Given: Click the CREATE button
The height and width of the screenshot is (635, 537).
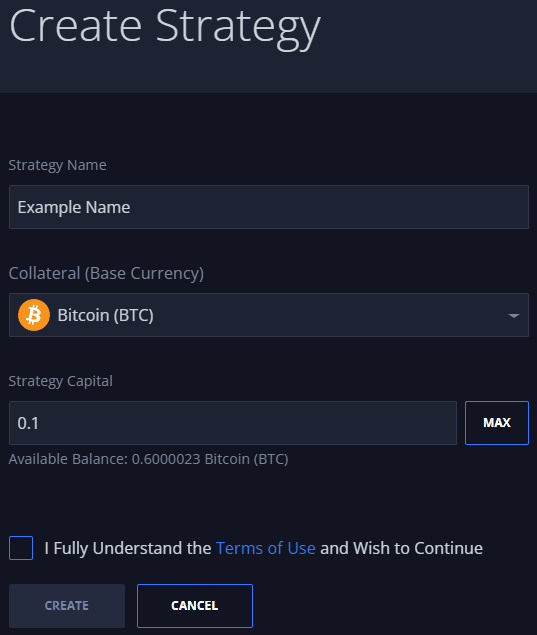Looking at the screenshot, I should [x=67, y=606].
